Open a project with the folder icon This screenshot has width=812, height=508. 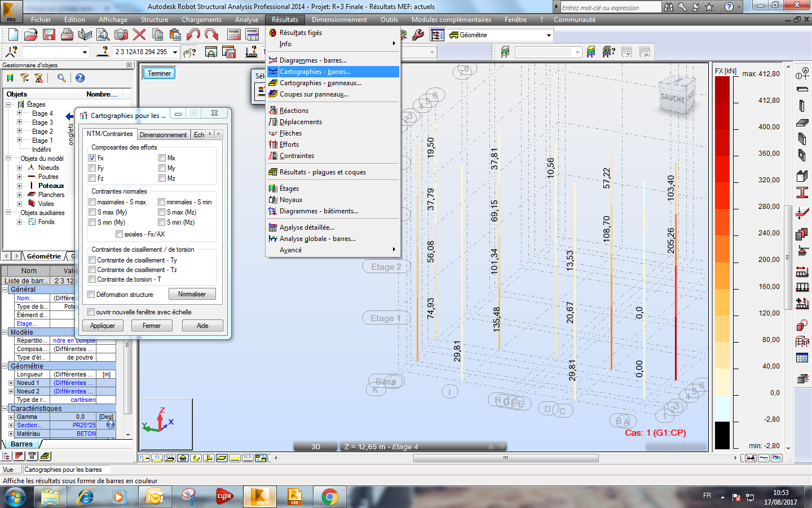[31, 35]
